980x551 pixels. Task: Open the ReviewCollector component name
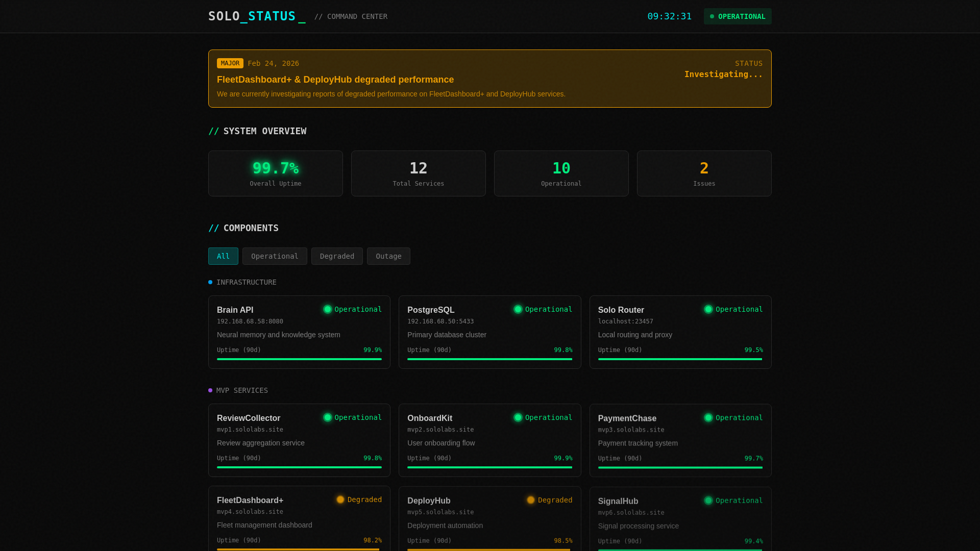pos(249,418)
